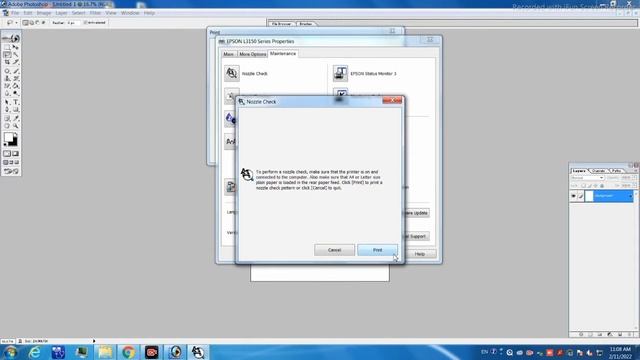
Task: Reset to default foreground and background colors
Action: click(x=5, y=144)
